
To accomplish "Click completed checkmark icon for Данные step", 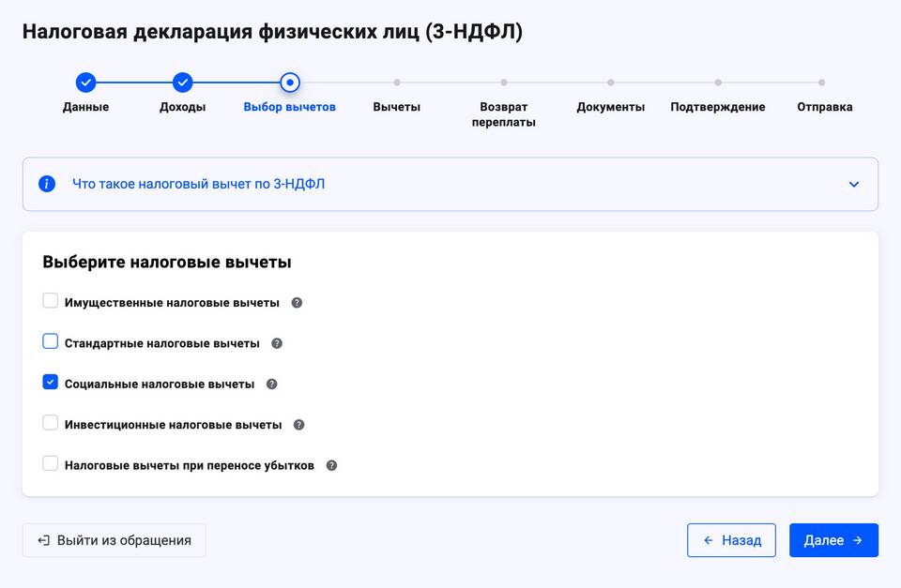I will (x=85, y=83).
